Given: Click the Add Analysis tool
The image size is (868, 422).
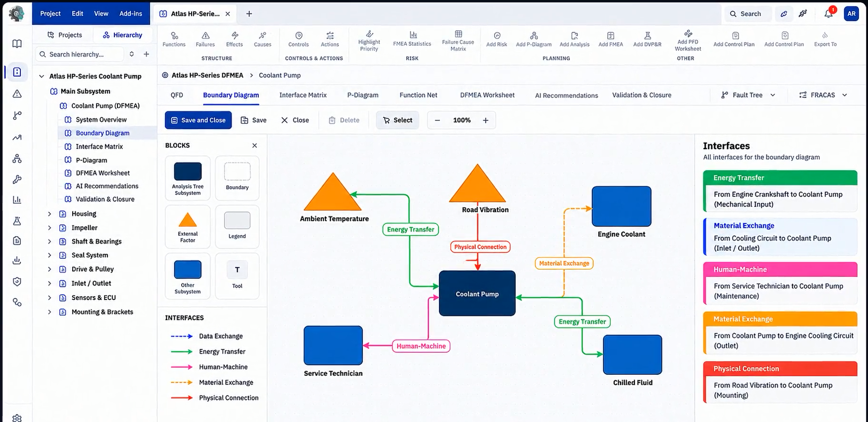Looking at the screenshot, I should 574,39.
